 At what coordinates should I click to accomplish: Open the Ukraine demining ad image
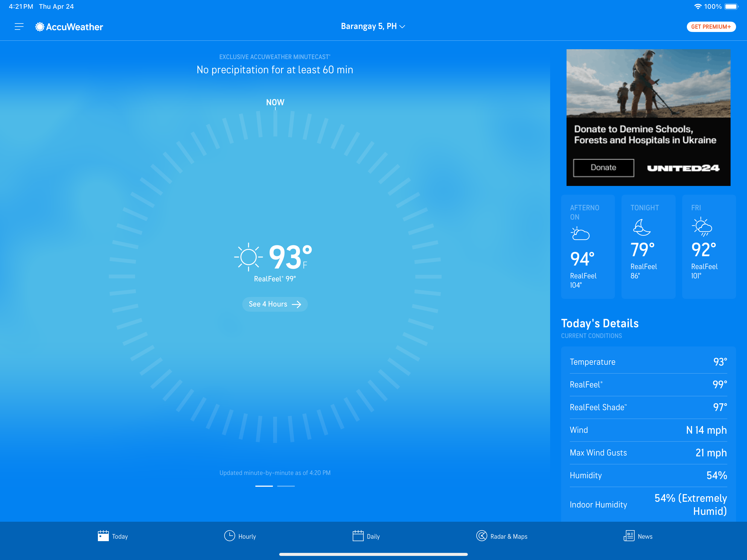pyautogui.click(x=648, y=83)
